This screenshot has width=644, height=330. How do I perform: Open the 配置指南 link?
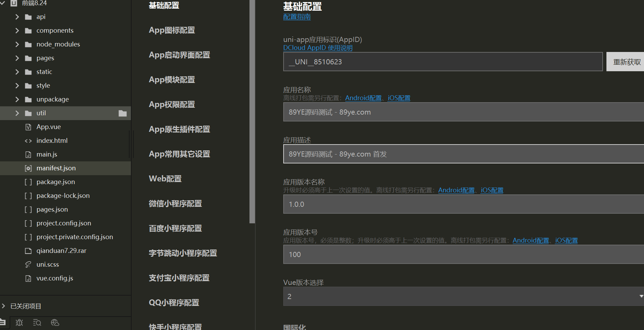tap(297, 17)
